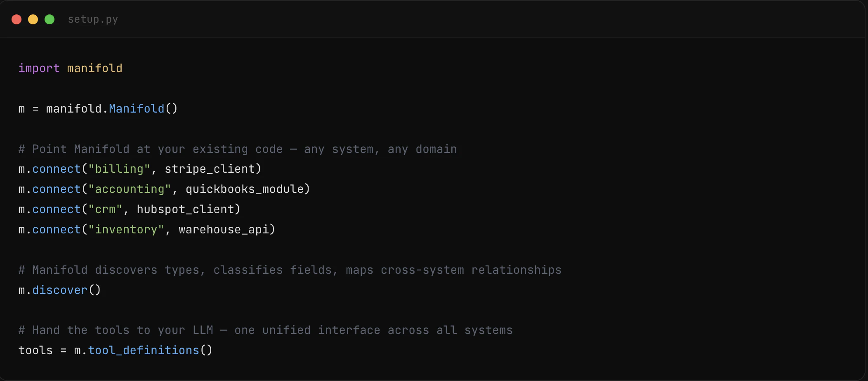Click the discover method call
The image size is (868, 381).
point(66,290)
